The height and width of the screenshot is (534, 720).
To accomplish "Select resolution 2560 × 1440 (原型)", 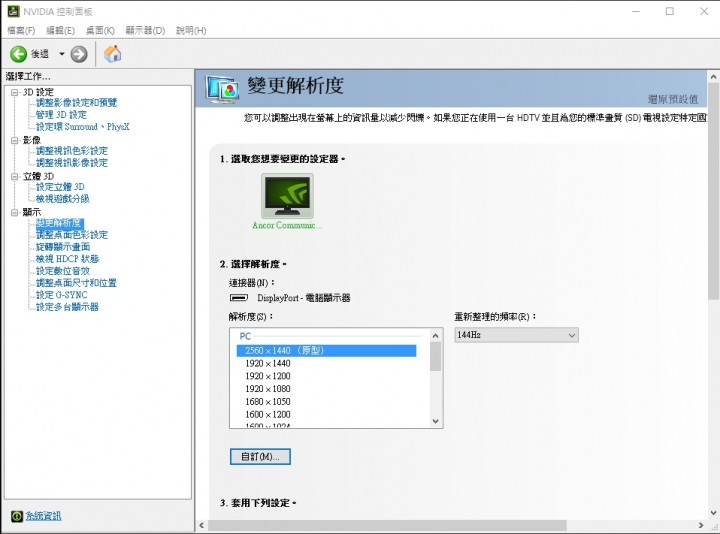I will [x=326, y=350].
